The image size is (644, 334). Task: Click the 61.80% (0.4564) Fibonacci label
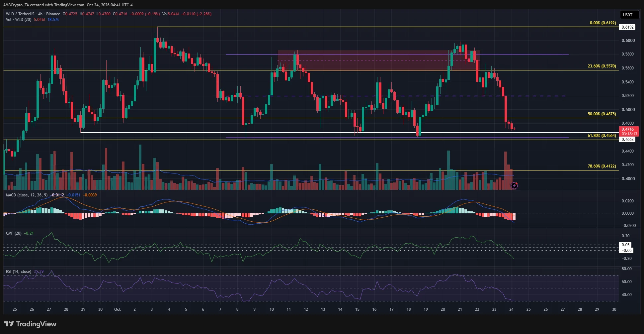tap(602, 136)
